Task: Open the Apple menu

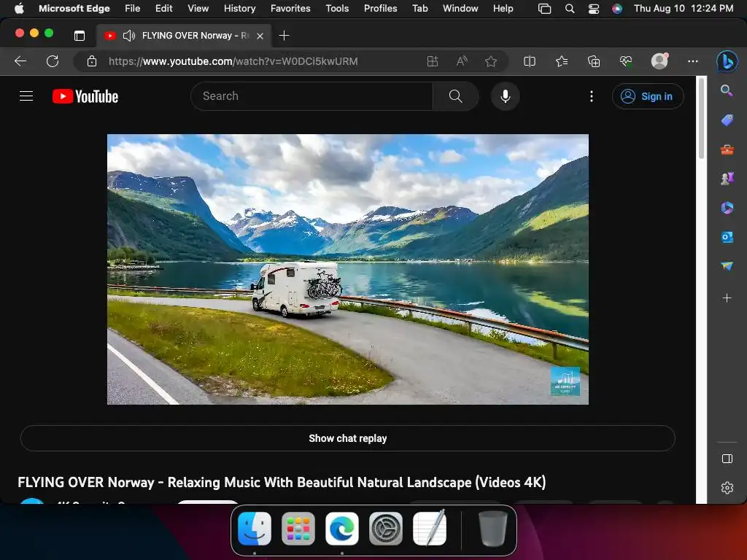Action: point(19,8)
